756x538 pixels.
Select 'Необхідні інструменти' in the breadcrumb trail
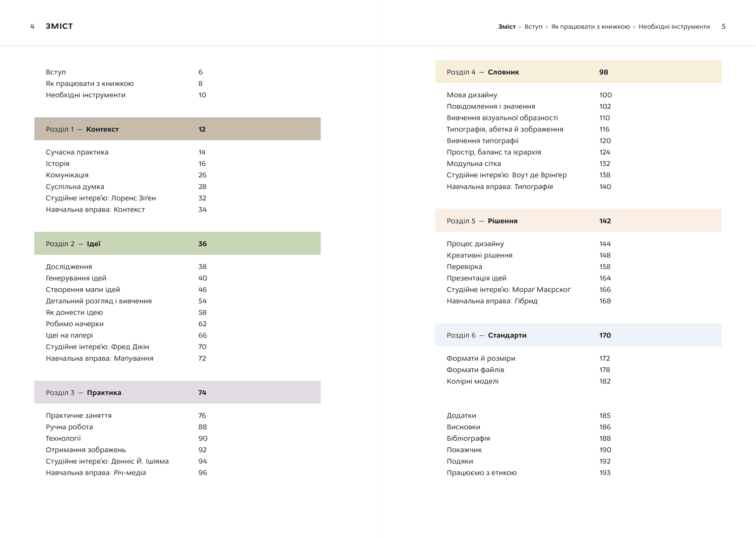(674, 27)
